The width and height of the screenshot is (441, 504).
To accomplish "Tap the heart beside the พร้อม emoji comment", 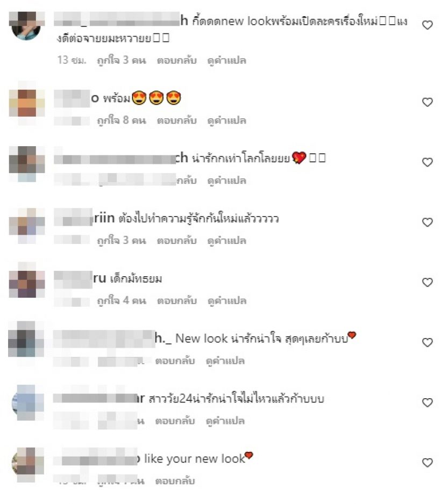I will click(x=427, y=102).
